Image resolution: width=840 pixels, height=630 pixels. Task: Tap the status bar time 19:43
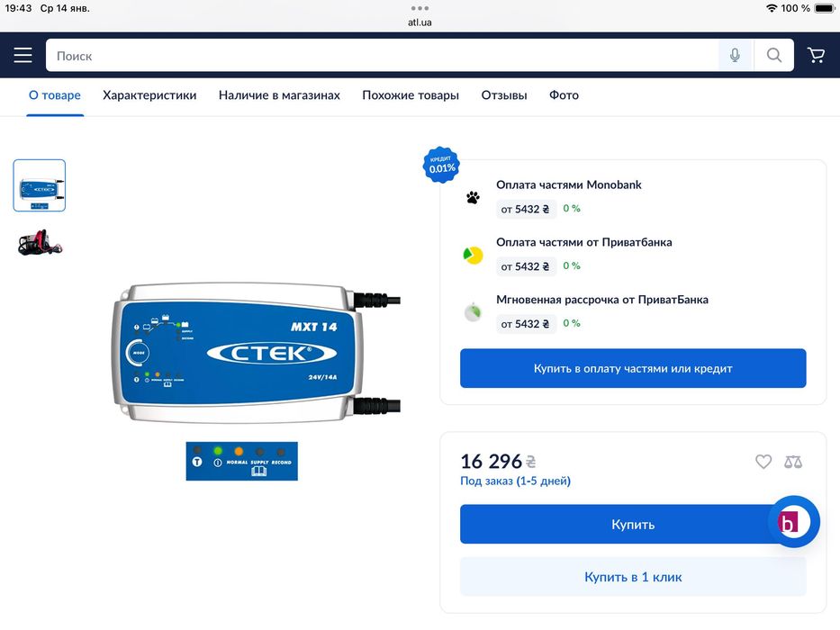coord(18,8)
